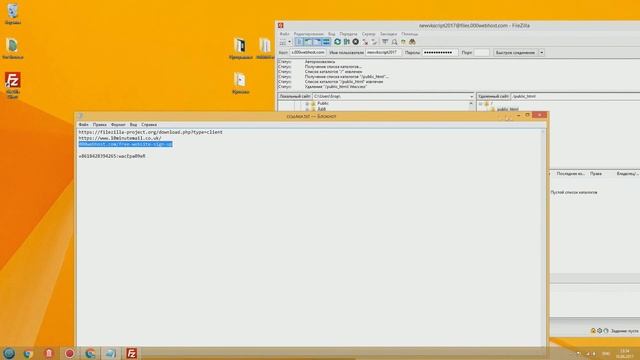
Task: Click the Быстрое соединение button
Action: [x=515, y=53]
